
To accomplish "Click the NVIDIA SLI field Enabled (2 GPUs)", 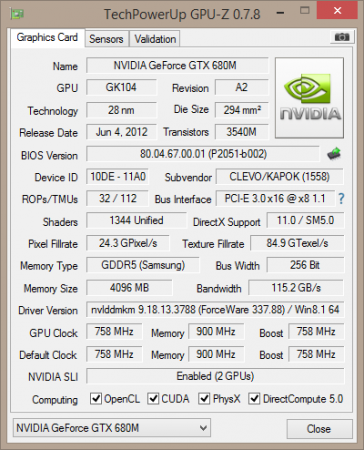I will [215, 376].
